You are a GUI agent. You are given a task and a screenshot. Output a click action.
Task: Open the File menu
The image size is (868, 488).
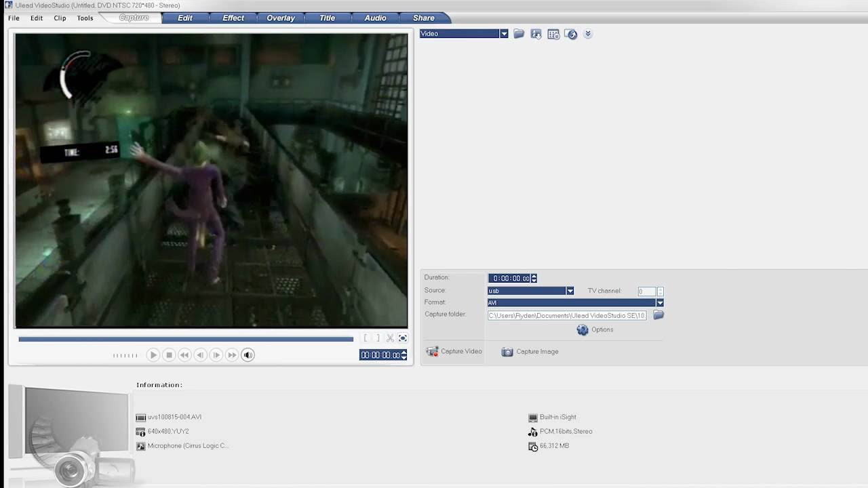14,18
